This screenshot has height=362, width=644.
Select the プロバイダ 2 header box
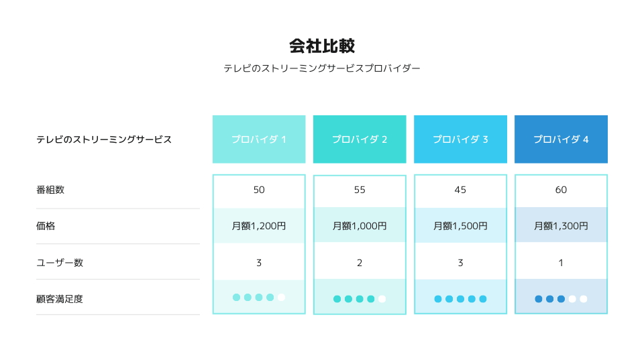click(x=360, y=139)
